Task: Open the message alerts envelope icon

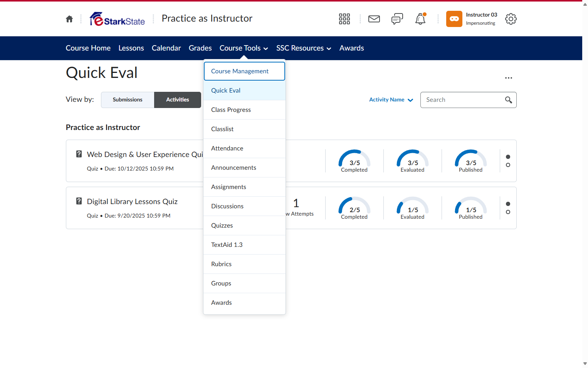Action: 374,19
